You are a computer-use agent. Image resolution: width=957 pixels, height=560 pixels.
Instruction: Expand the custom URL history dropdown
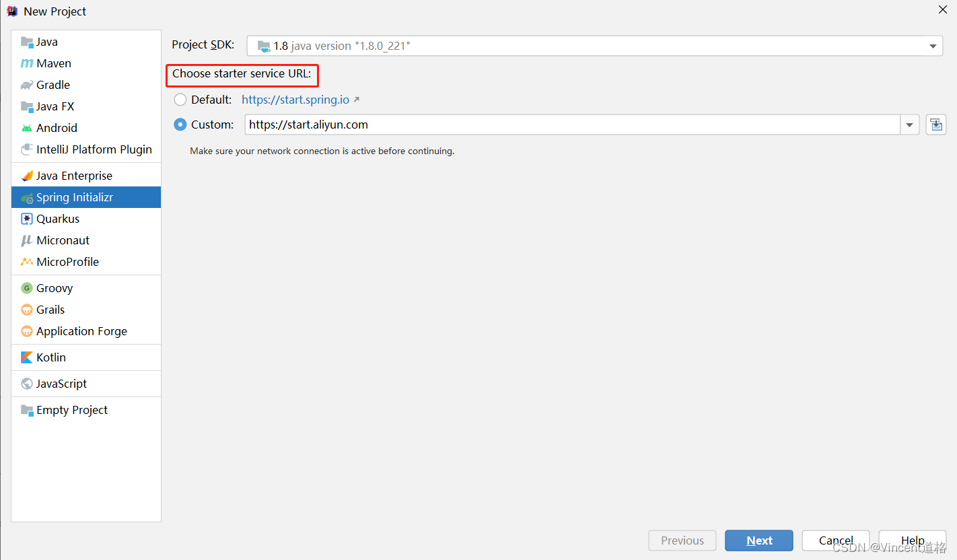910,124
